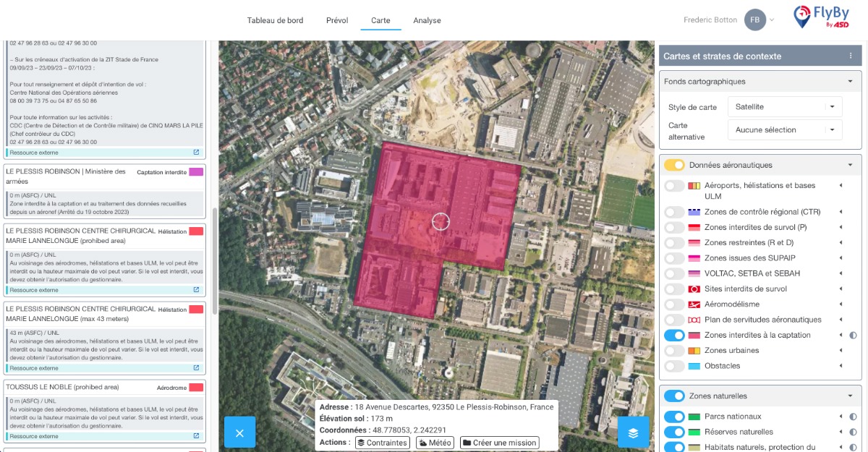Image resolution: width=868 pixels, height=452 pixels.
Task: Click the Aéroports legend color swatch
Action: pos(694,186)
